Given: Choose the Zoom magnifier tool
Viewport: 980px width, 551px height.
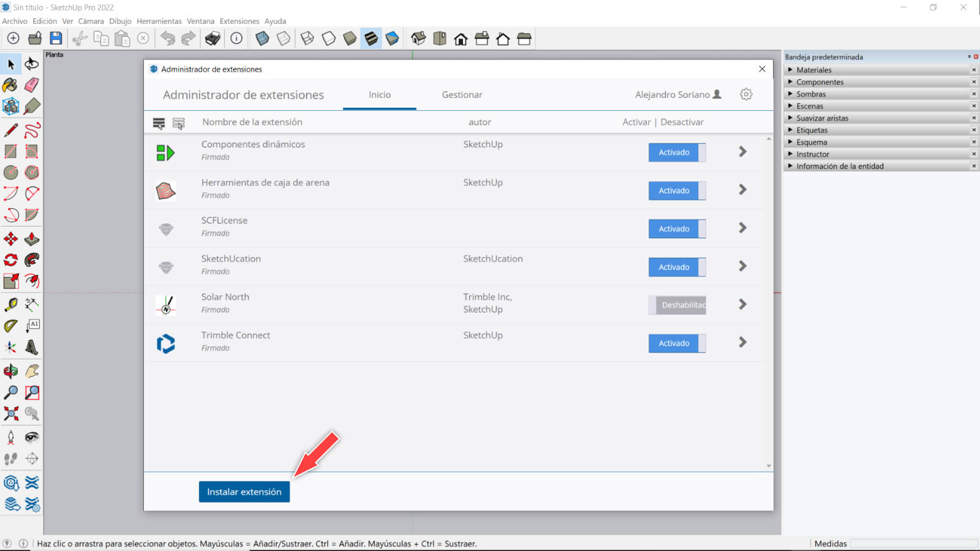Looking at the screenshot, I should click(x=10, y=392).
